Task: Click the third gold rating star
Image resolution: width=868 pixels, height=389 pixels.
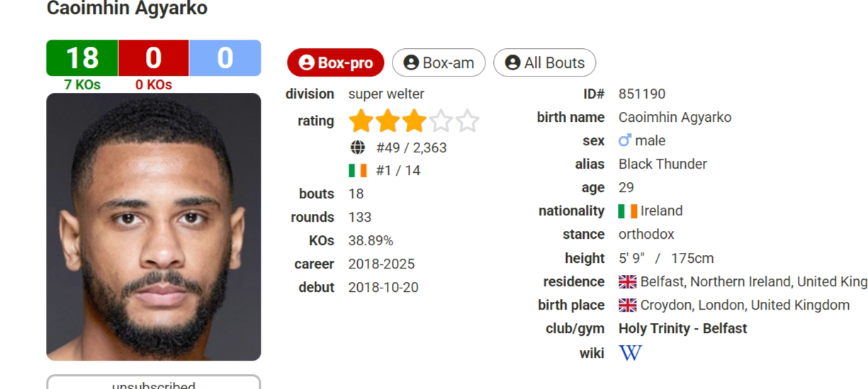Action: (x=414, y=121)
